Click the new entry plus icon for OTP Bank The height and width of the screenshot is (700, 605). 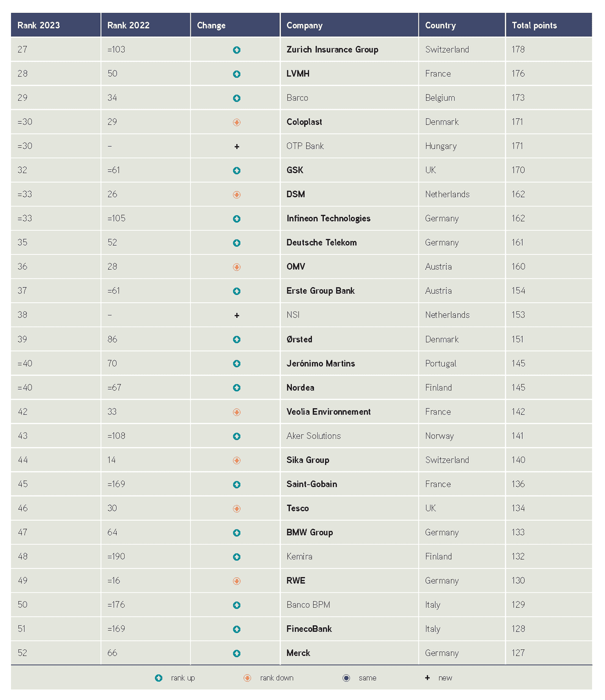click(237, 147)
